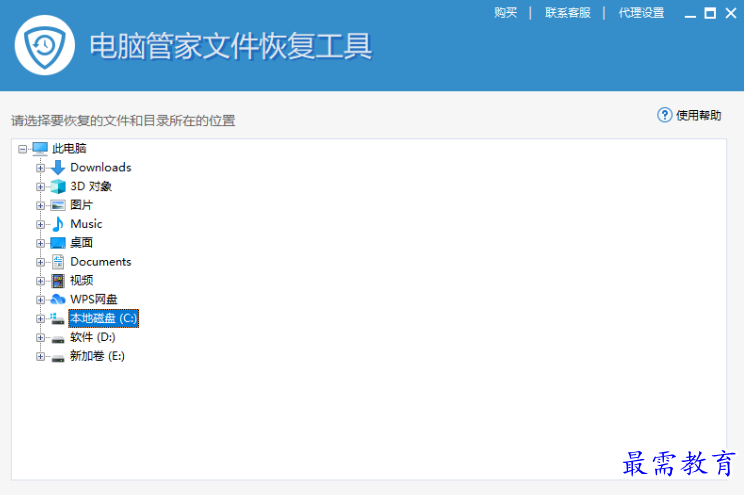The width and height of the screenshot is (744, 495).
Task: Click the 图片 folder icon
Action: (x=58, y=205)
